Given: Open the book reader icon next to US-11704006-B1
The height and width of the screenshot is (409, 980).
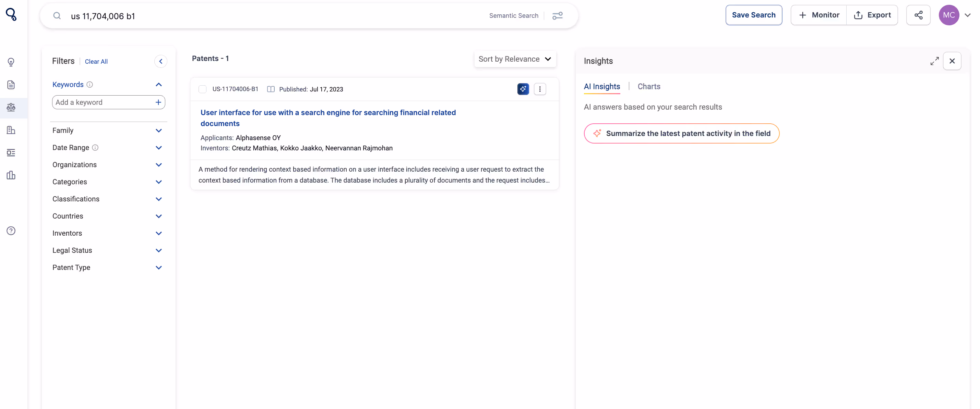Looking at the screenshot, I should (271, 89).
